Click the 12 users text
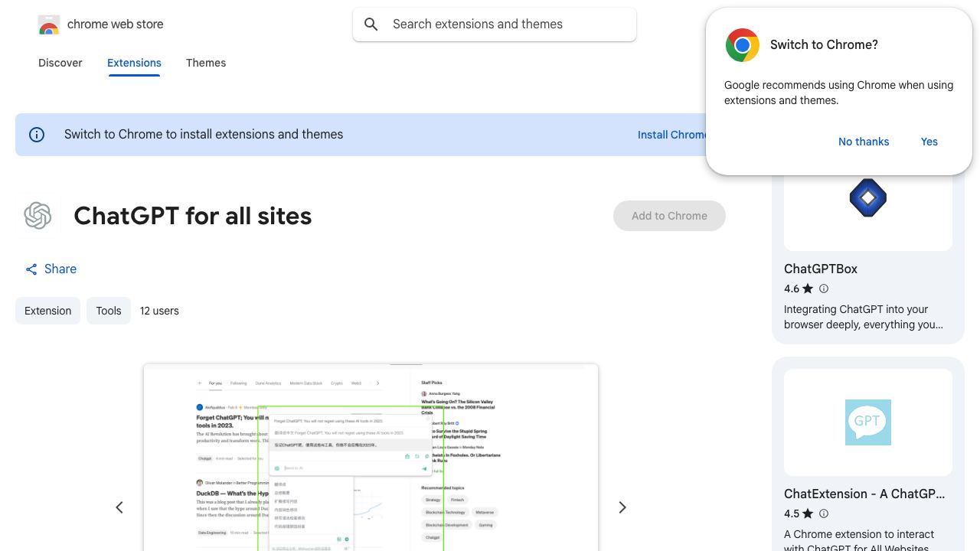The image size is (980, 551). [x=159, y=311]
